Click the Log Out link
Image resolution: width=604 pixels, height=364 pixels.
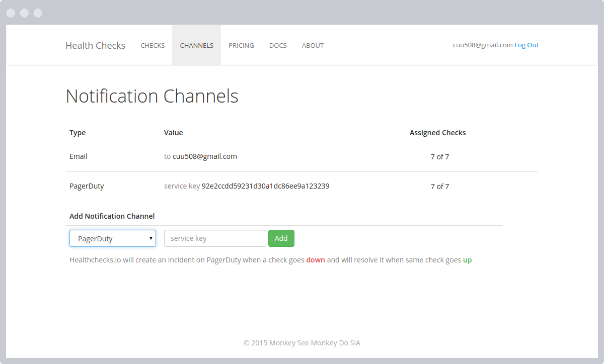tap(526, 45)
